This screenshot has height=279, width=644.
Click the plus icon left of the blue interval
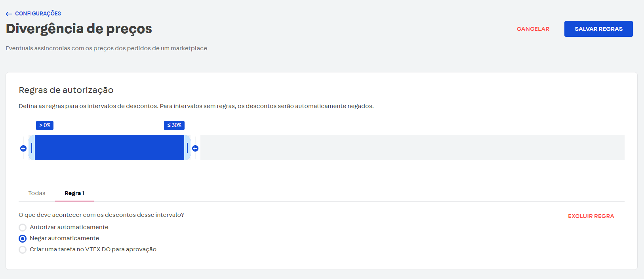pyautogui.click(x=23, y=148)
